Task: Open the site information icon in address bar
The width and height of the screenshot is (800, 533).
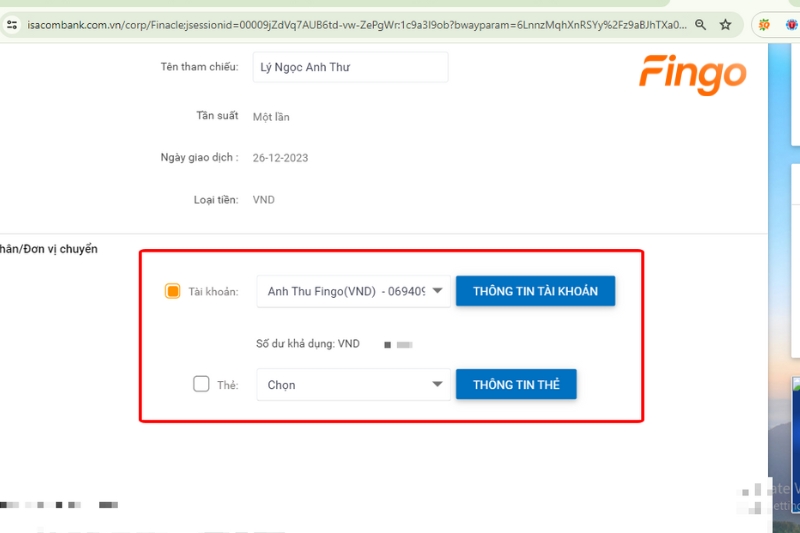Action: (12, 24)
